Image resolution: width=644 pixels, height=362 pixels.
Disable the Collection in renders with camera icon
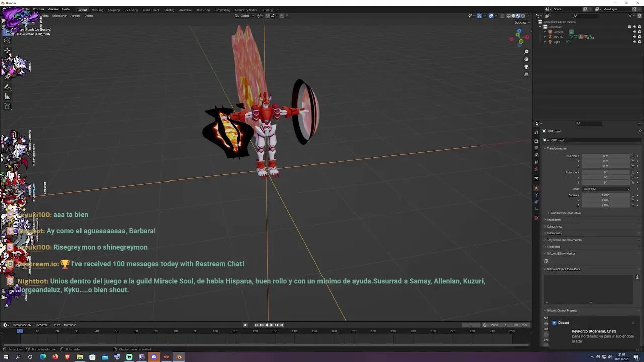coord(639,27)
